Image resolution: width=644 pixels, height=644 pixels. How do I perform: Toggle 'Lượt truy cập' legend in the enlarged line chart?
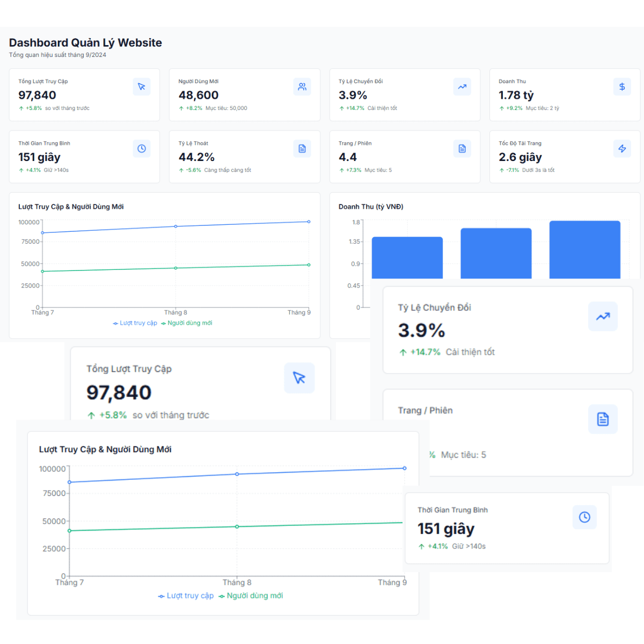tap(186, 596)
